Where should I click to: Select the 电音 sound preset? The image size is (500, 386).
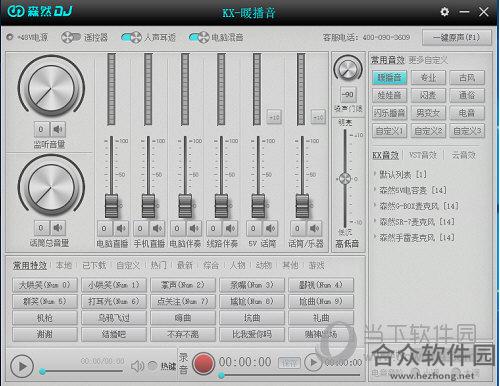pos(467,113)
